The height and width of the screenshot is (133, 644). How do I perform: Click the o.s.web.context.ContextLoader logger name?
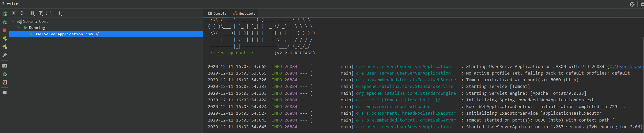(x=393, y=107)
